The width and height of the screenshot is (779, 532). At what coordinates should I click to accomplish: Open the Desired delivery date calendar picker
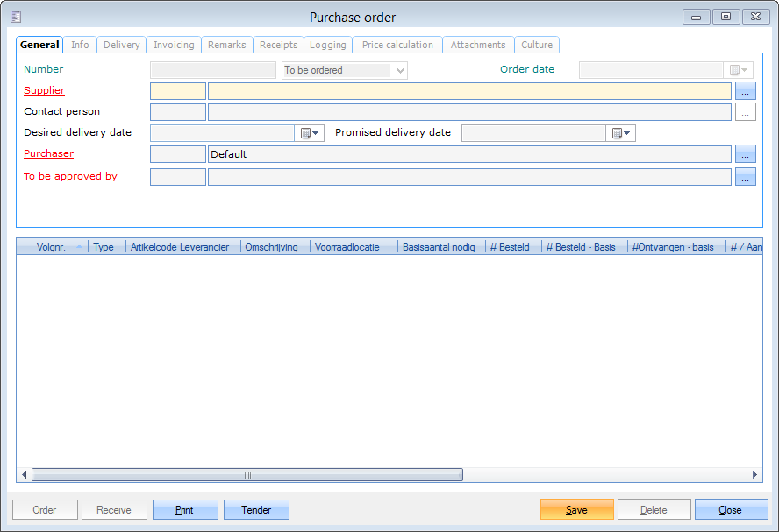tap(311, 133)
